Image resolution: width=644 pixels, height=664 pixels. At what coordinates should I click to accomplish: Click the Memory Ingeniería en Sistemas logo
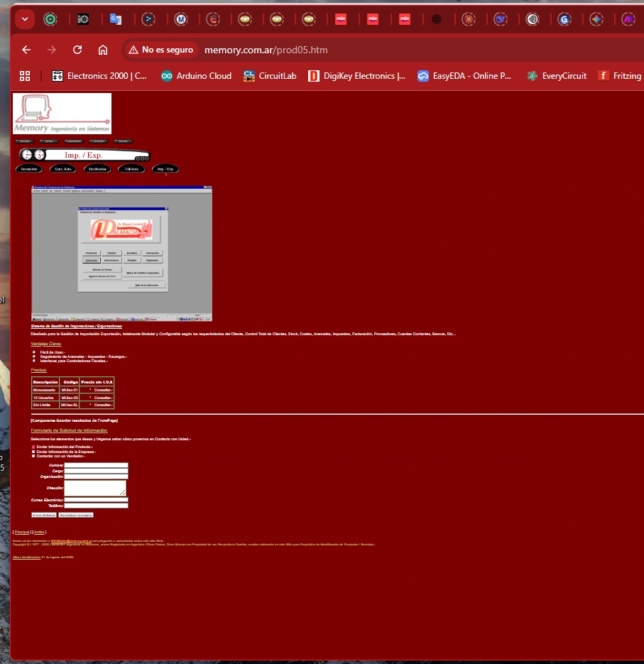tap(62, 114)
